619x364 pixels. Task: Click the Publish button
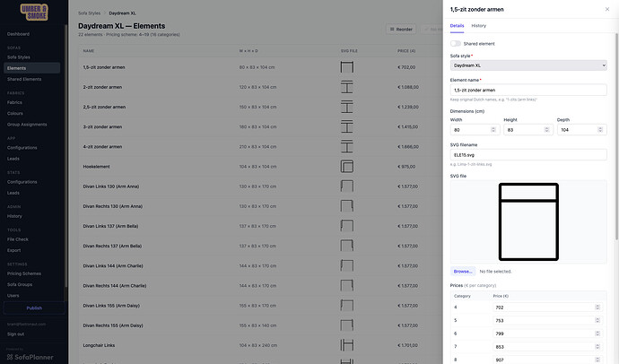pyautogui.click(x=34, y=308)
